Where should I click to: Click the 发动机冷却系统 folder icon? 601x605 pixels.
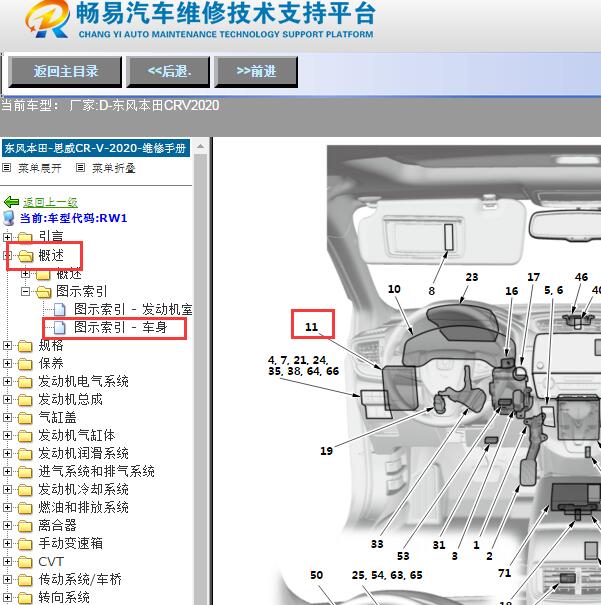[x=25, y=490]
